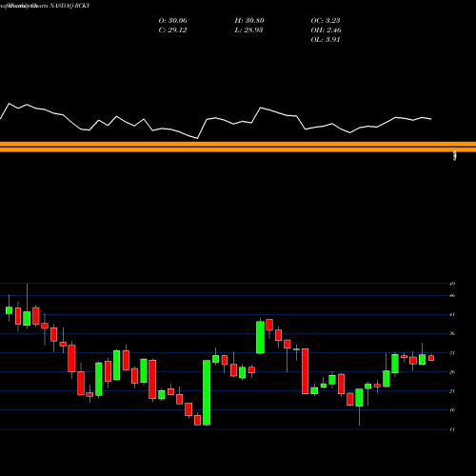Image resolution: width=476 pixels, height=476 pixels.
Task: Click the 36 price axis label
Action: pyautogui.click(x=452, y=333)
